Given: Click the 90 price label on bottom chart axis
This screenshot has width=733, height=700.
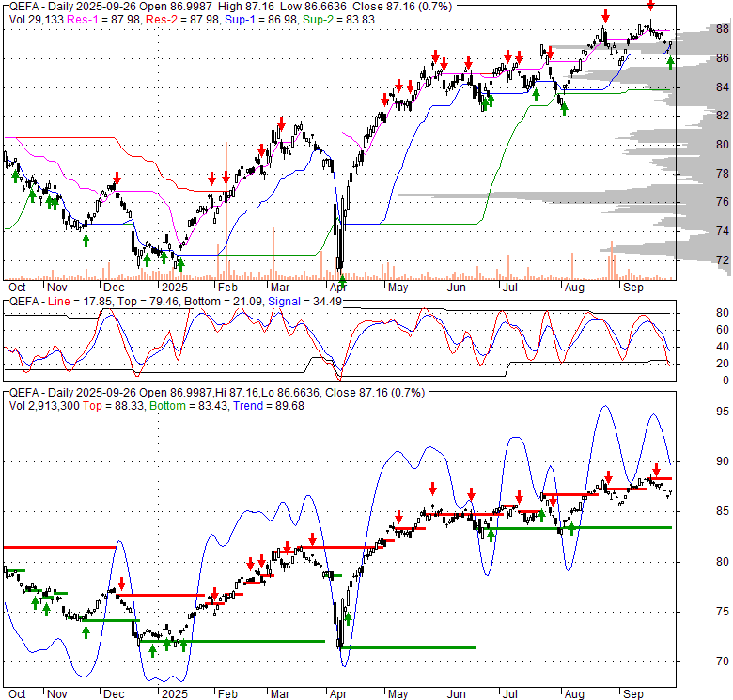Looking at the screenshot, I should tap(723, 461).
